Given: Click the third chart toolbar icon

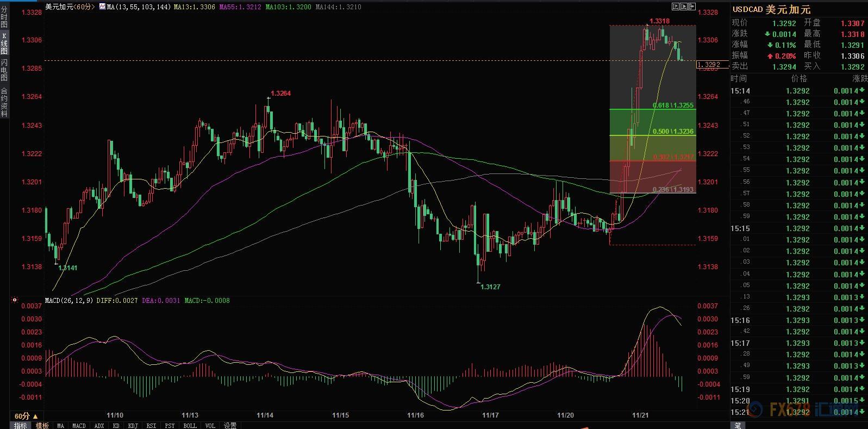Looking at the screenshot, I should [692, 7].
